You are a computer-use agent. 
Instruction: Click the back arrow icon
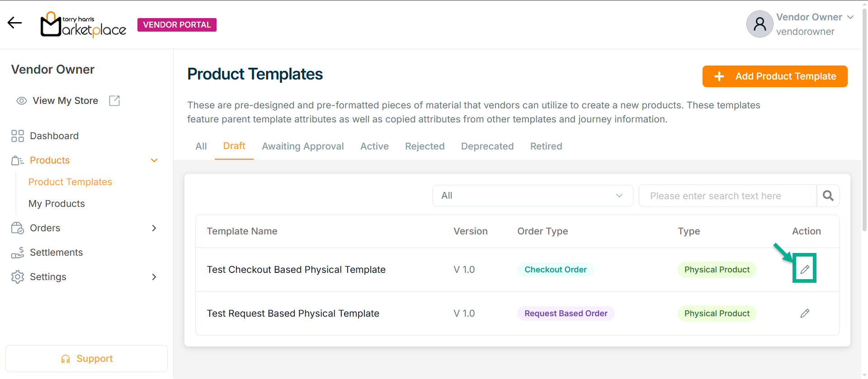[14, 23]
